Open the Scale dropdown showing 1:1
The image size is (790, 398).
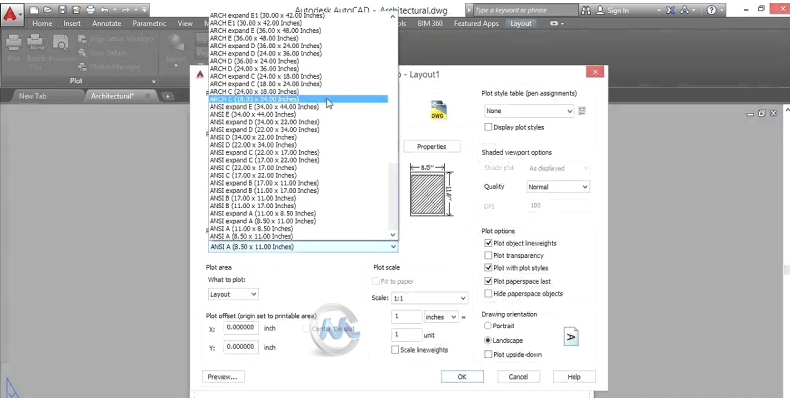pos(429,298)
